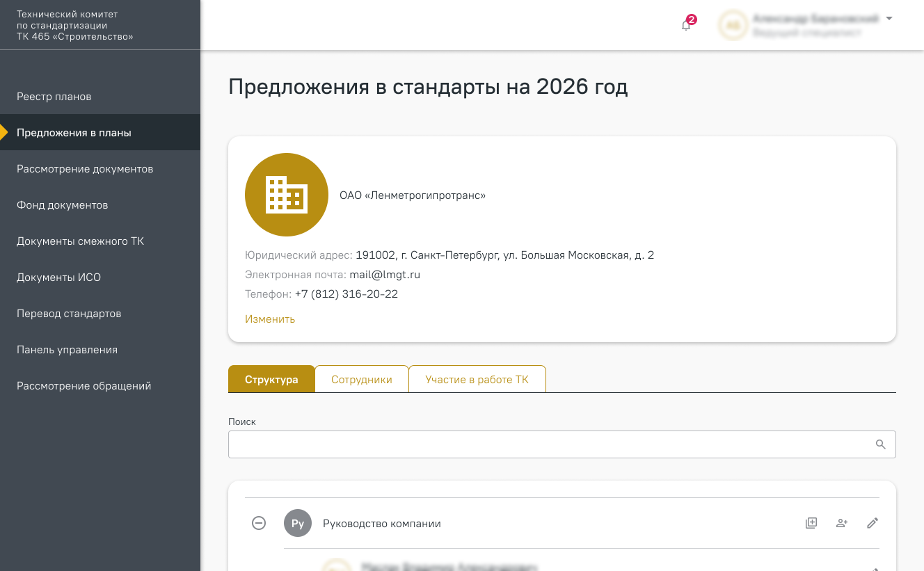Click the add subdivision icon for Руководство компании
Viewport: 924px width, 571px height.
[x=811, y=523]
